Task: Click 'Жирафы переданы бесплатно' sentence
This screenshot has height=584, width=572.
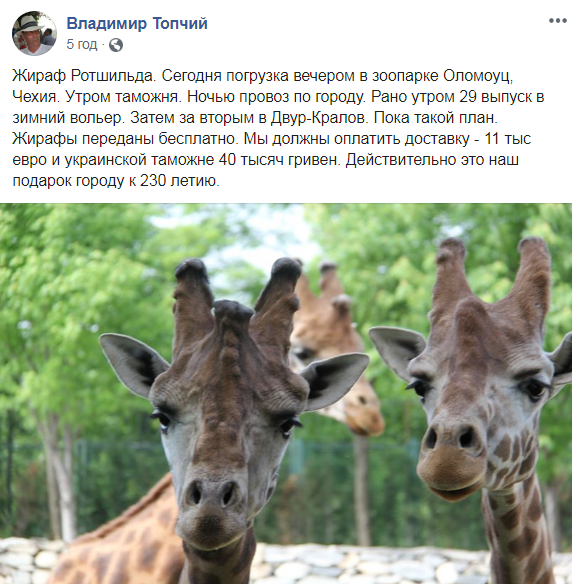Action: pos(124,139)
